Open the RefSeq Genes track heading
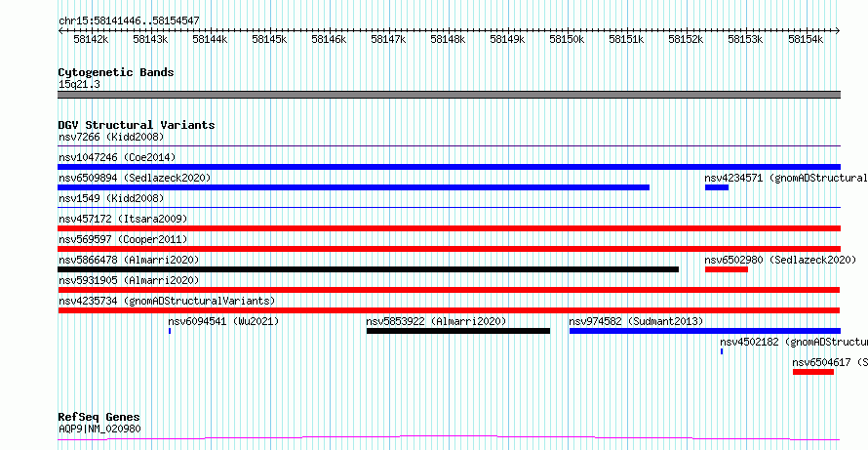Screen dimensions: 868x450 click(99, 418)
